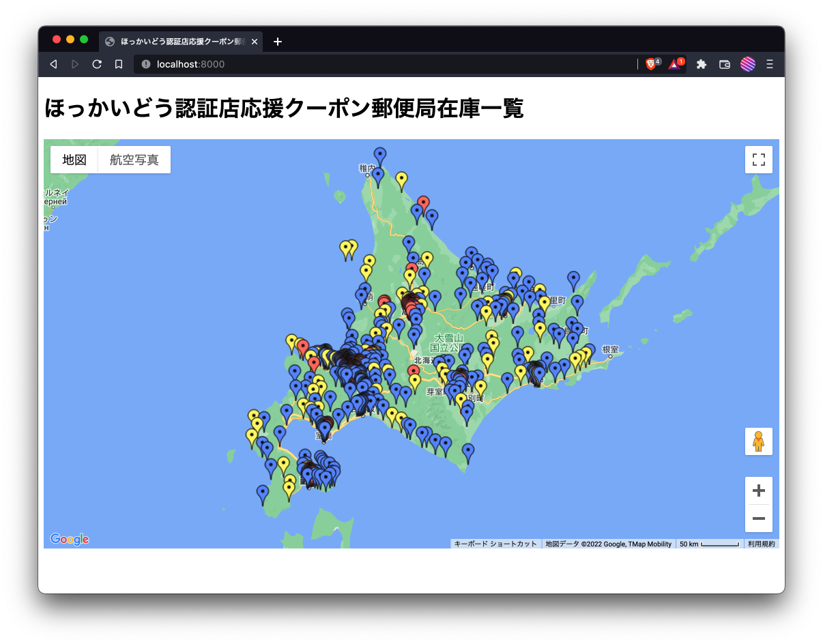The width and height of the screenshot is (823, 644).
Task: Switch to the ほっかいどう認証店 browser tab
Action: point(179,42)
